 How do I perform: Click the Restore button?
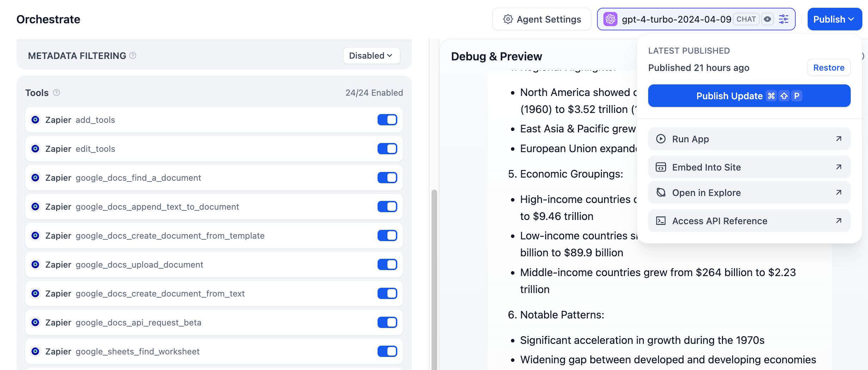pyautogui.click(x=828, y=67)
